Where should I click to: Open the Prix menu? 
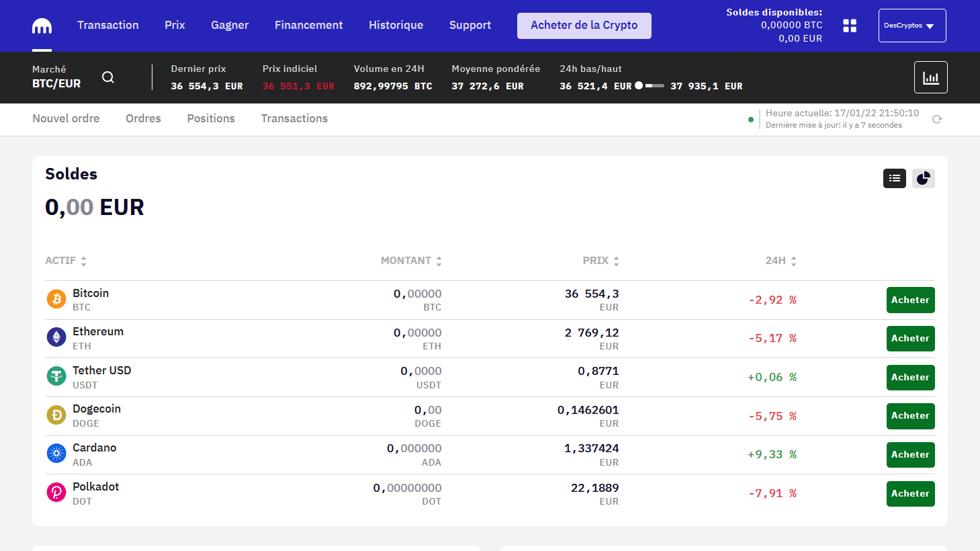(175, 25)
